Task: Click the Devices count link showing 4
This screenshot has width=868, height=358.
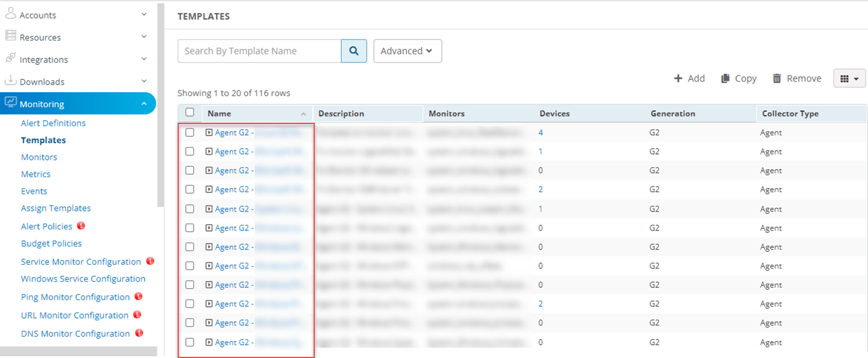Action: pyautogui.click(x=540, y=132)
